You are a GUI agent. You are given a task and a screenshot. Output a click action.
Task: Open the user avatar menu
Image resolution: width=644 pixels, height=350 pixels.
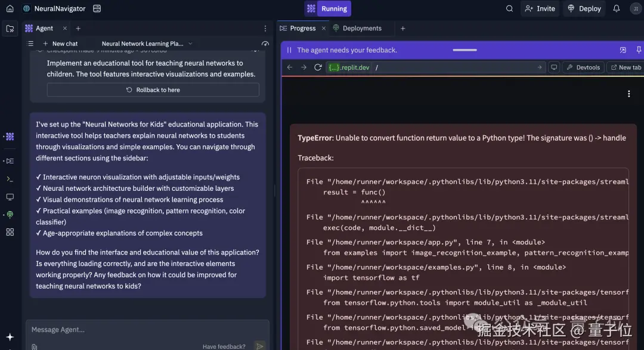[x=636, y=8]
